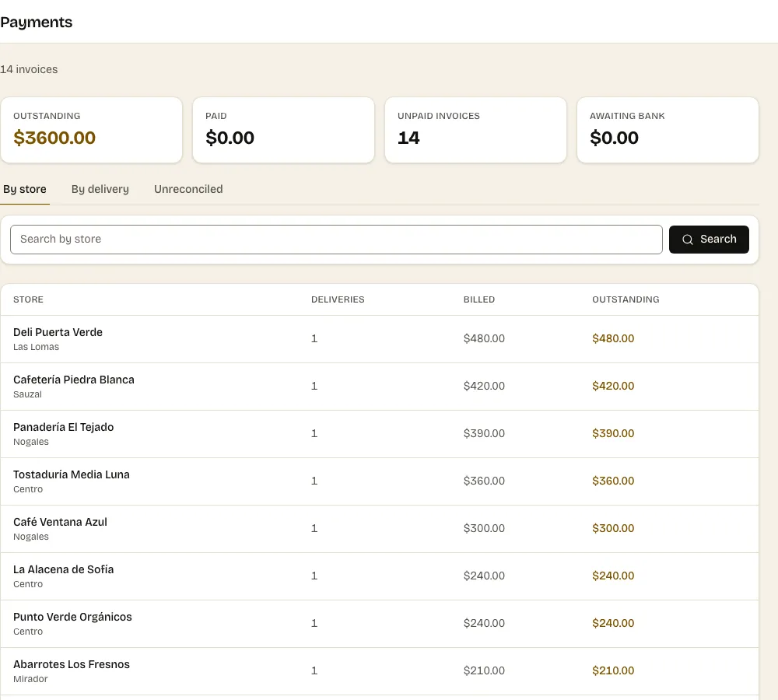This screenshot has width=778, height=700.
Task: Select the Paid $0.00 summary card
Action: click(x=283, y=130)
